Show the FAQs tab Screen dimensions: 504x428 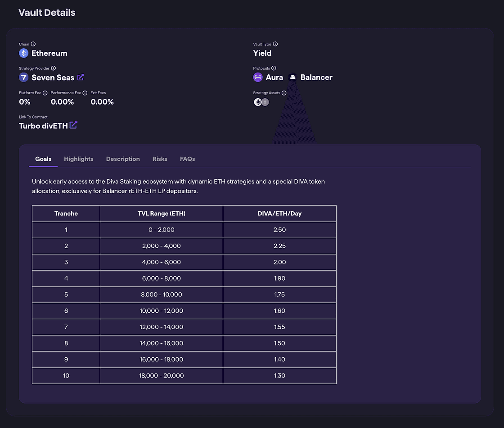coord(187,159)
